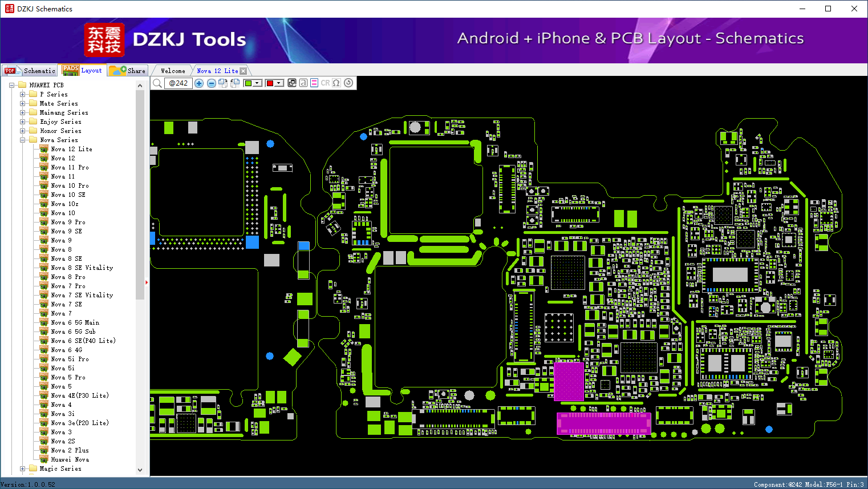Toggle the letter 'a' text label icon
Image resolution: width=868 pixels, height=489 pixels.
(303, 83)
